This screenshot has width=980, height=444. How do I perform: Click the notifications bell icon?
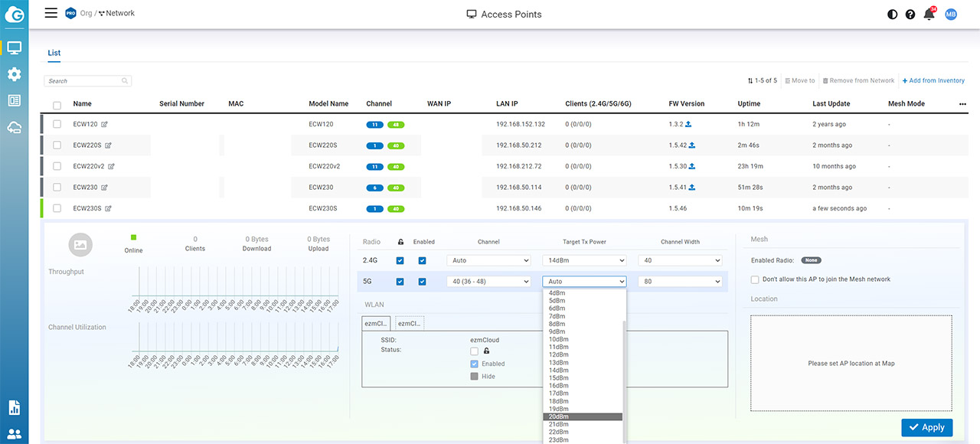[929, 15]
